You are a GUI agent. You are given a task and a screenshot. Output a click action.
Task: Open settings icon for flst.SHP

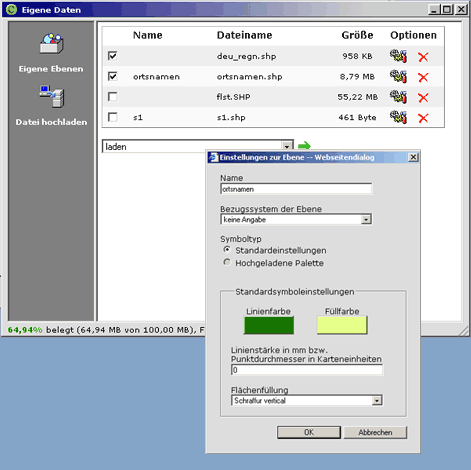pos(398,97)
